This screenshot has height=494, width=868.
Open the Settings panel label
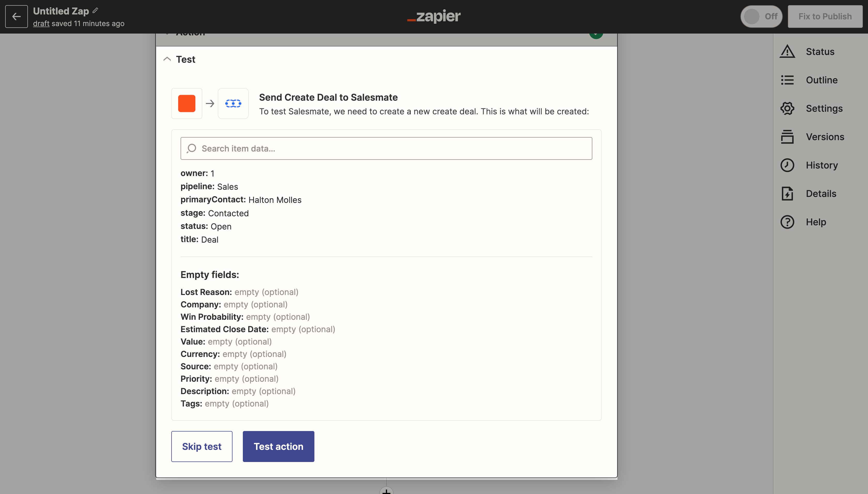(x=824, y=108)
